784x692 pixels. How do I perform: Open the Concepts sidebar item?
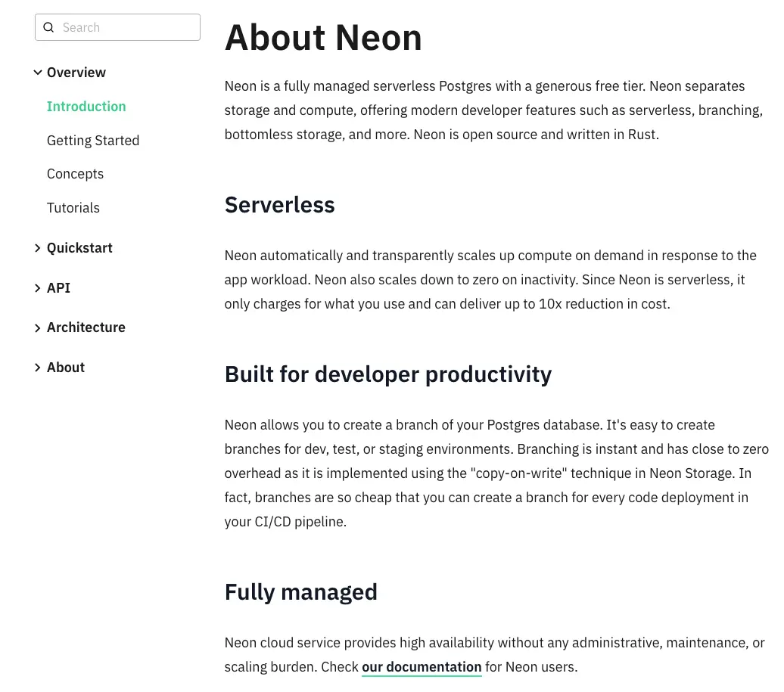point(75,174)
